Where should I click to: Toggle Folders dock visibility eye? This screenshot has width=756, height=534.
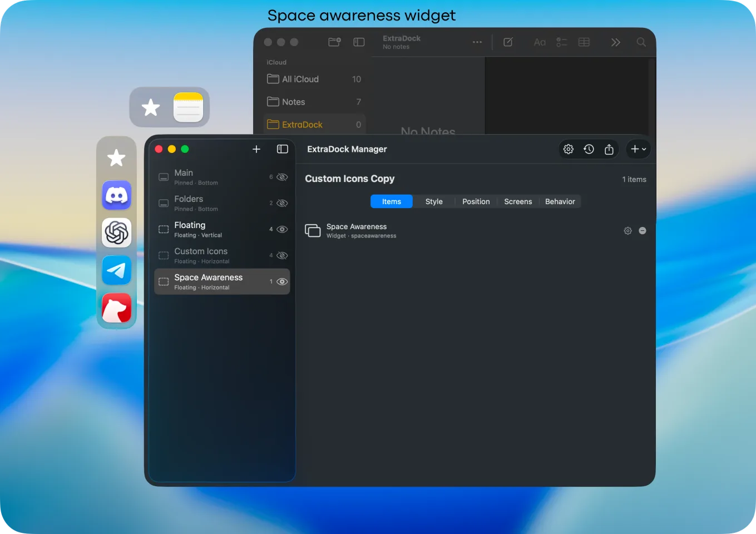point(282,203)
